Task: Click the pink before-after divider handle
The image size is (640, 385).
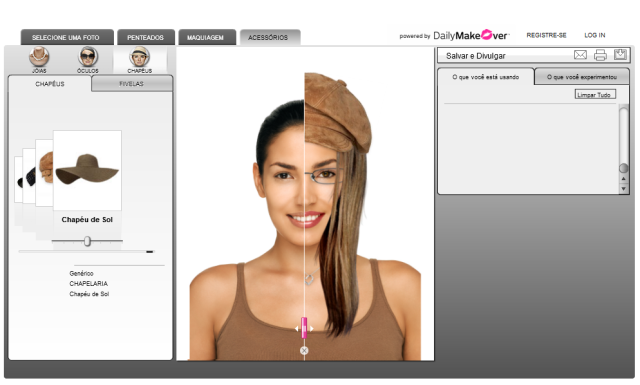Action: pos(304,328)
